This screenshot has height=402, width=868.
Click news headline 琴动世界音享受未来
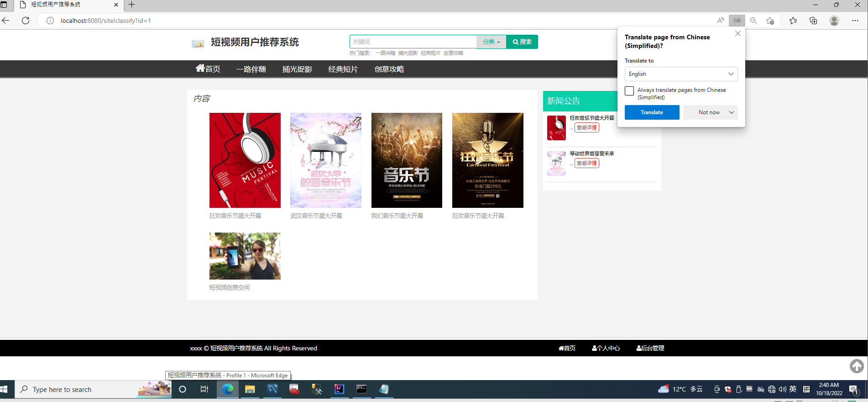click(x=592, y=153)
